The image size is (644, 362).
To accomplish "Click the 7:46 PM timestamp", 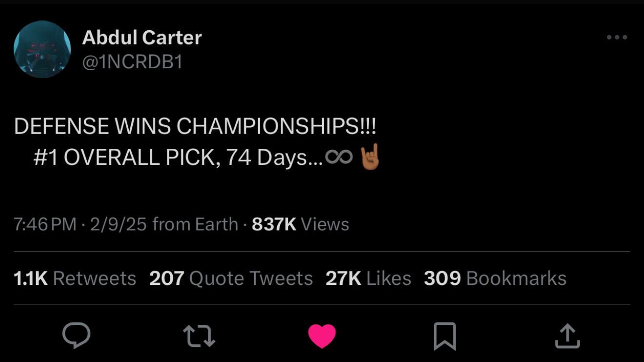I will coord(45,224).
